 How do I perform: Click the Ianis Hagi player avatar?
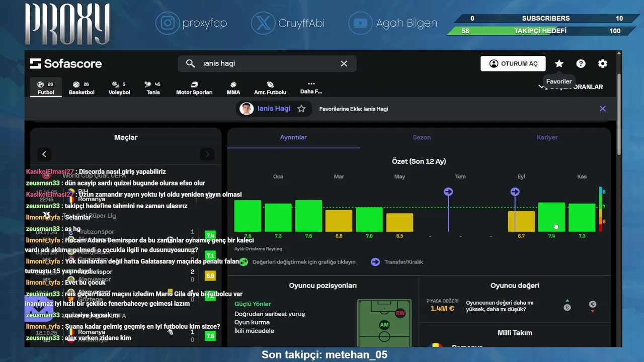click(247, 109)
